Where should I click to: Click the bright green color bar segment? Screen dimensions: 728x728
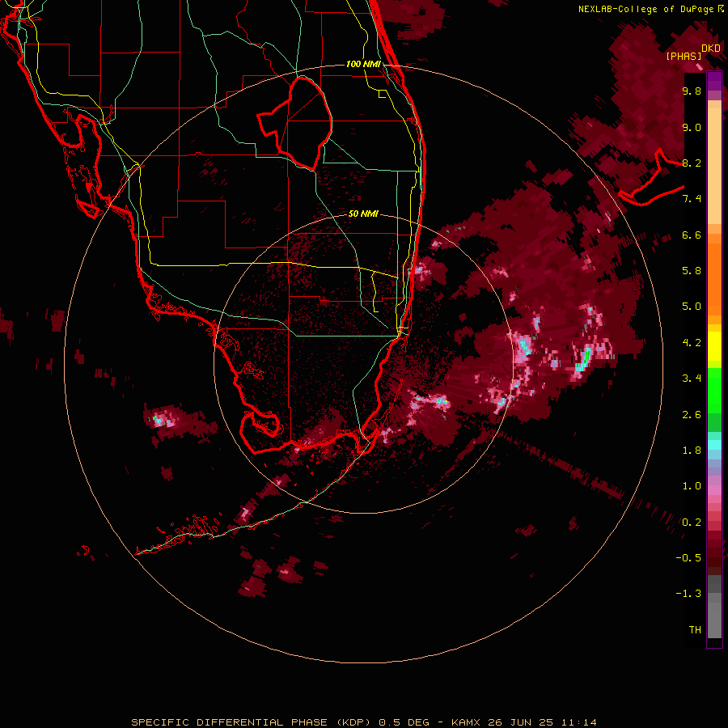[x=714, y=390]
